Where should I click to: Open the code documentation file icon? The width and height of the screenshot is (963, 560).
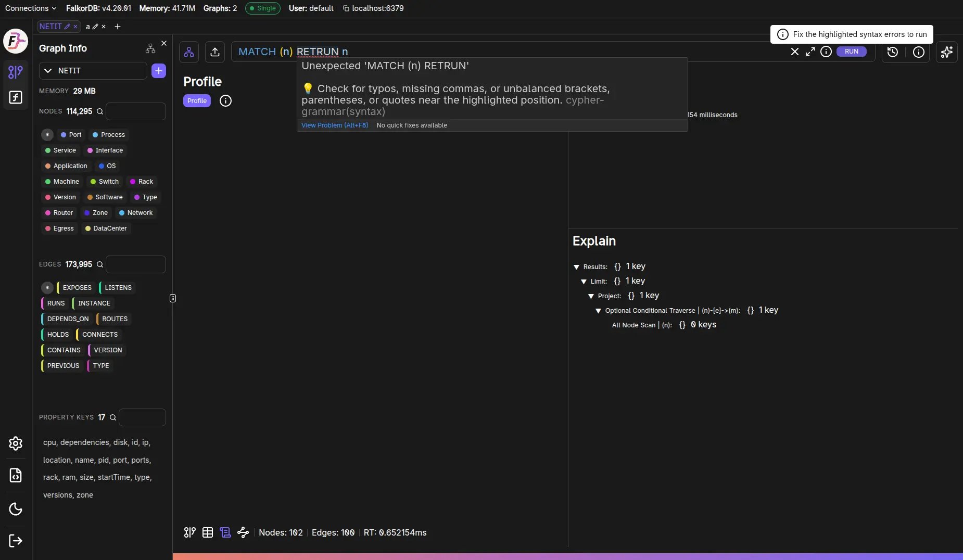tap(16, 475)
